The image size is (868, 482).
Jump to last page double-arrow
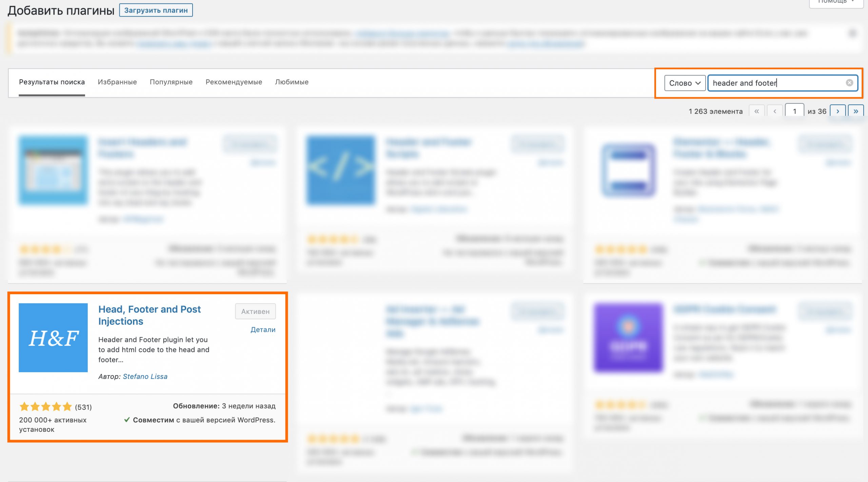(855, 111)
